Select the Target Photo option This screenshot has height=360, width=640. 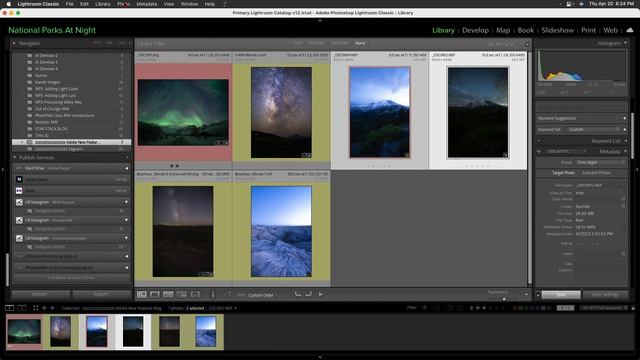click(x=563, y=173)
